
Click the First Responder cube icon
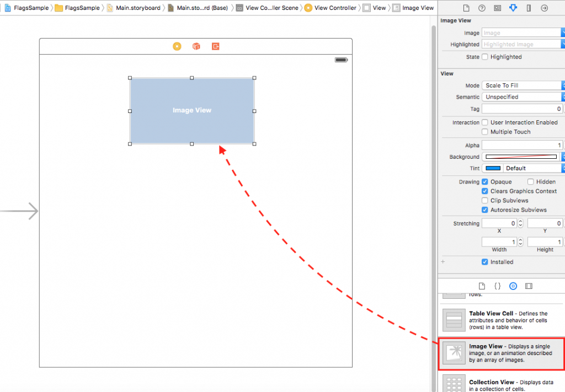[196, 46]
